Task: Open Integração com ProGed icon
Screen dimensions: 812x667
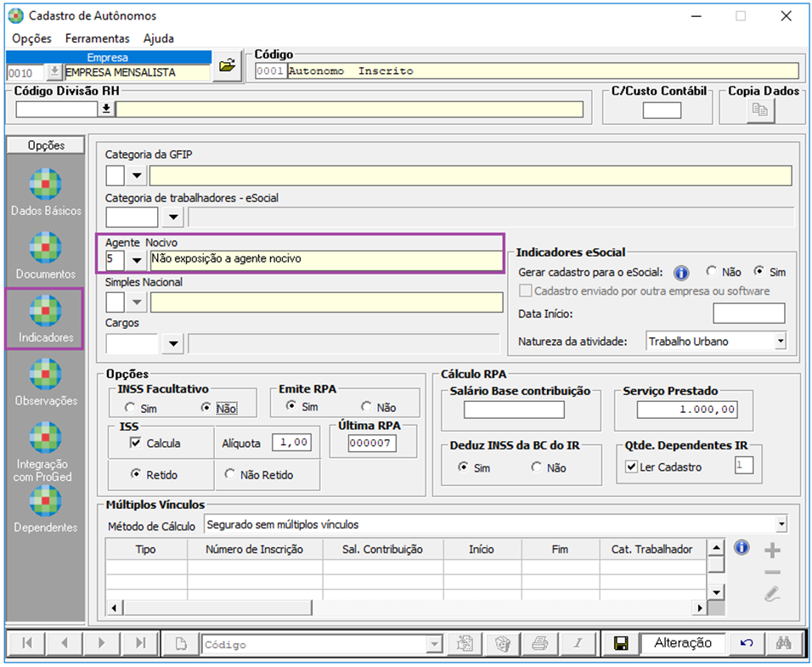Action: point(44,438)
